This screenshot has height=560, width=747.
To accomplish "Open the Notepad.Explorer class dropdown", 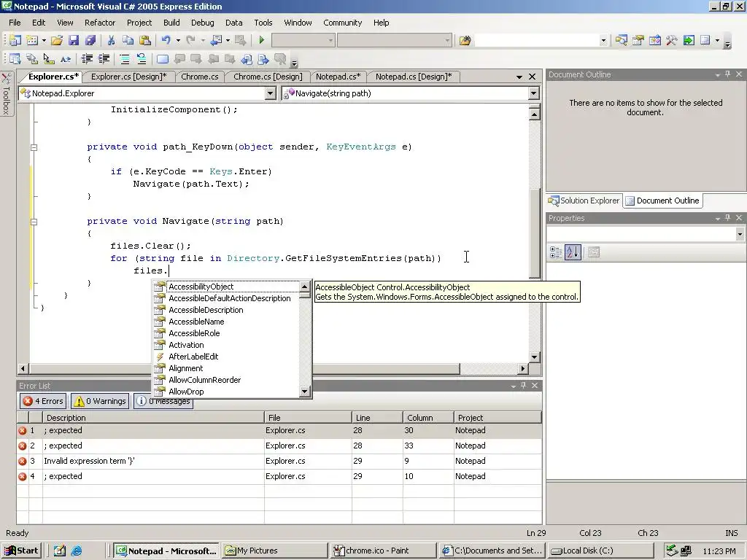I will click(x=270, y=93).
